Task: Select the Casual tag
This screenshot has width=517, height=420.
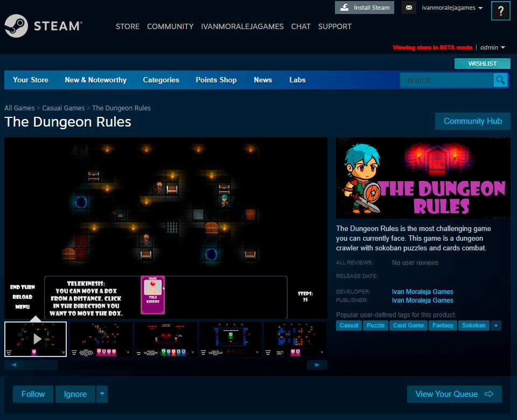Action: click(x=349, y=325)
